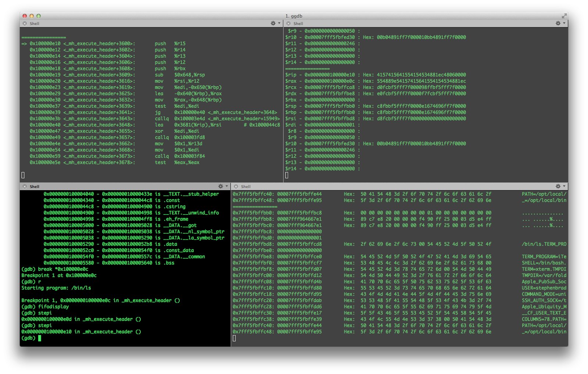Click the 'jg 0x100000e40' instruction line
The image size is (588, 374).
coord(153,113)
